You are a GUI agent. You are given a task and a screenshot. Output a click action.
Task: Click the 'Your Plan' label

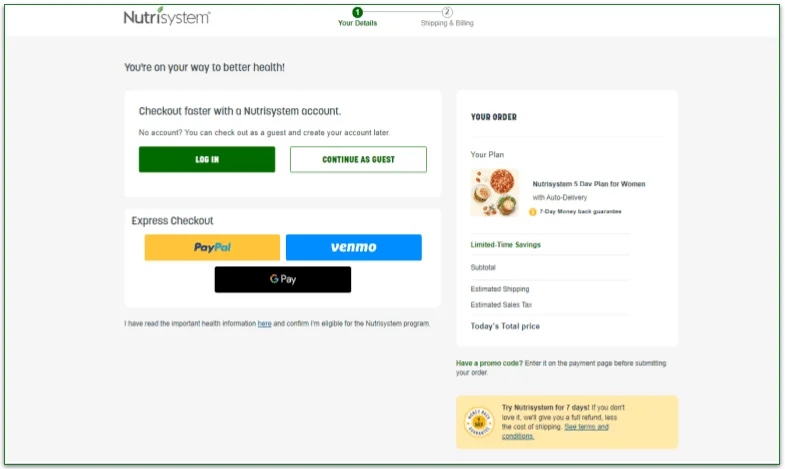[x=487, y=155]
